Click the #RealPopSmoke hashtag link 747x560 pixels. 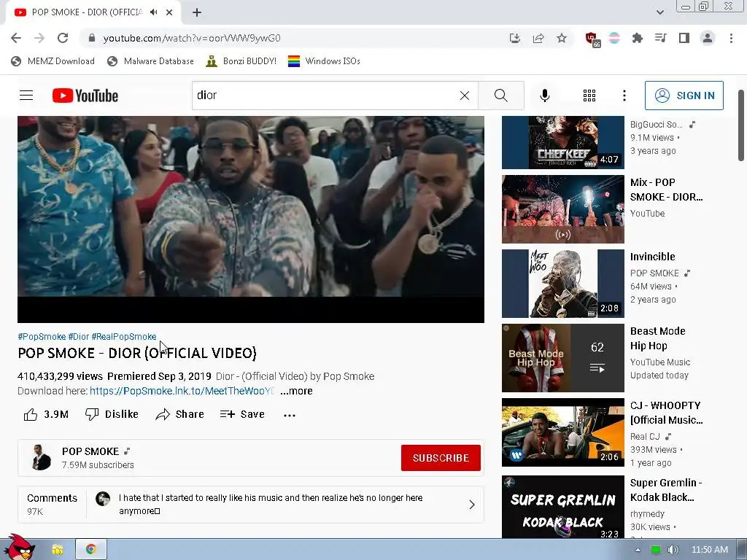(124, 337)
